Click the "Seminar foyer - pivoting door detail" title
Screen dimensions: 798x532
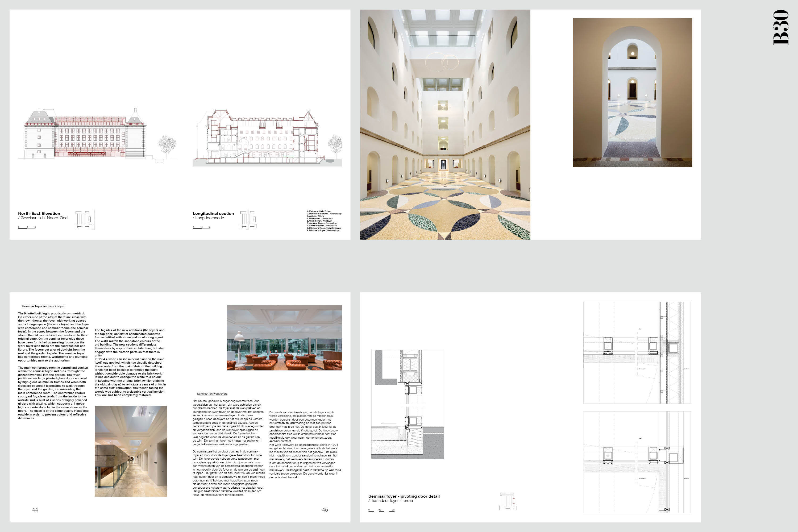point(404,496)
